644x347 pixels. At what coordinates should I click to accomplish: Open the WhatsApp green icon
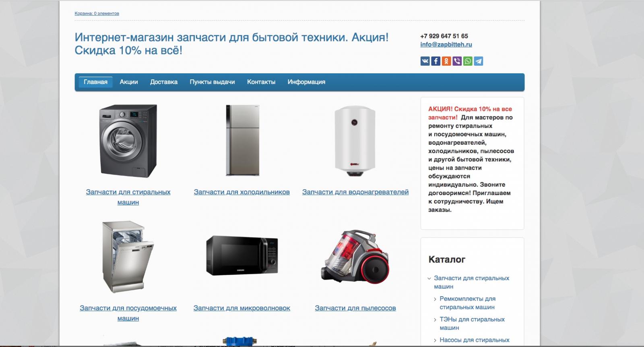[x=468, y=61]
